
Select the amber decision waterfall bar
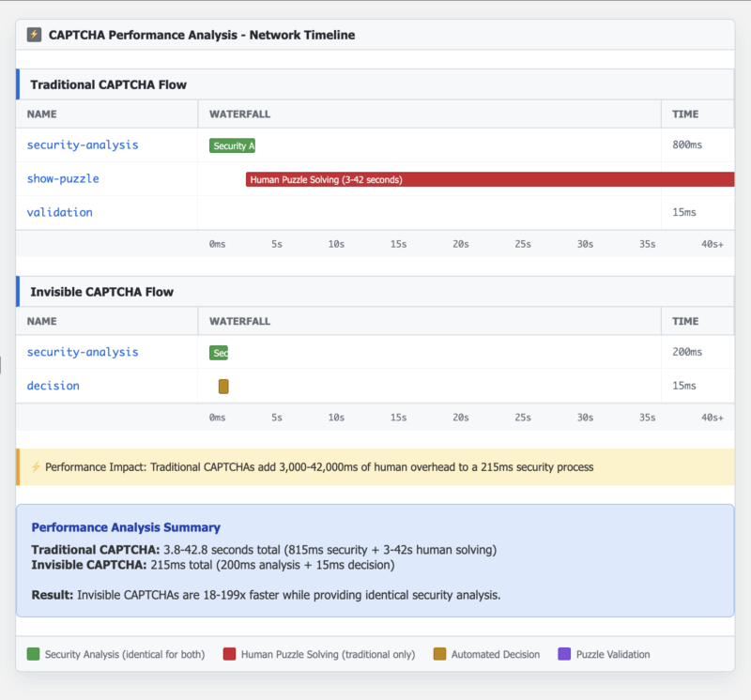(x=223, y=387)
